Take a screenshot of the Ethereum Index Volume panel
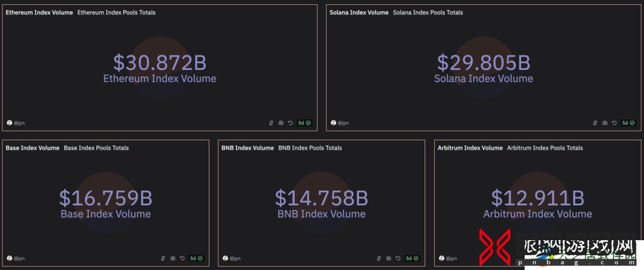This screenshot has width=644, height=270. point(281,123)
